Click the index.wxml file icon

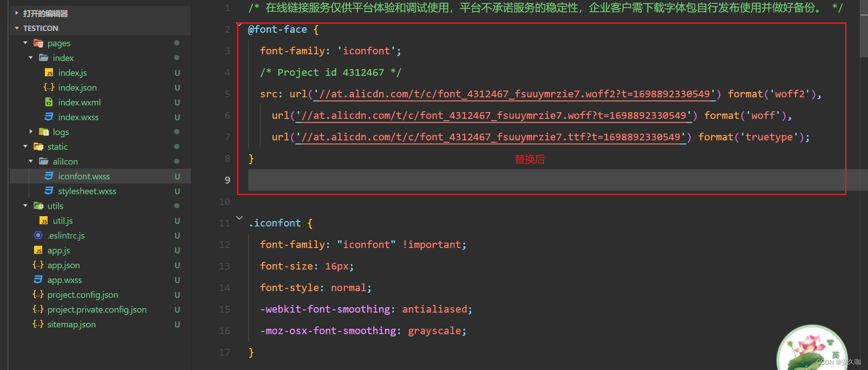pos(49,102)
